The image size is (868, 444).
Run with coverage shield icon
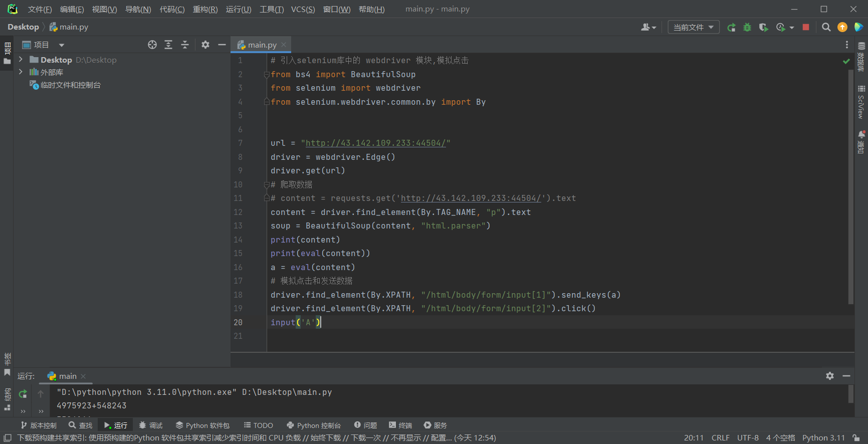click(x=763, y=27)
